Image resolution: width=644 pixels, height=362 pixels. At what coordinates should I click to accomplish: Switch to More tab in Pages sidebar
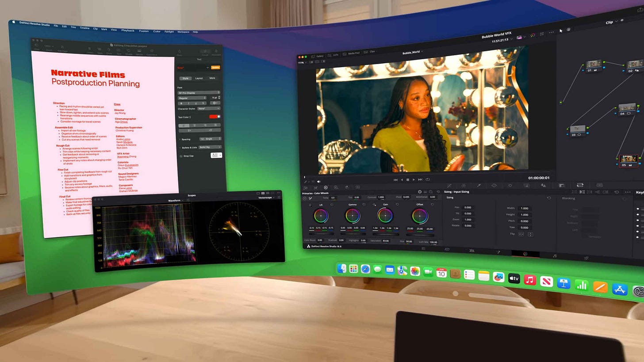[212, 78]
